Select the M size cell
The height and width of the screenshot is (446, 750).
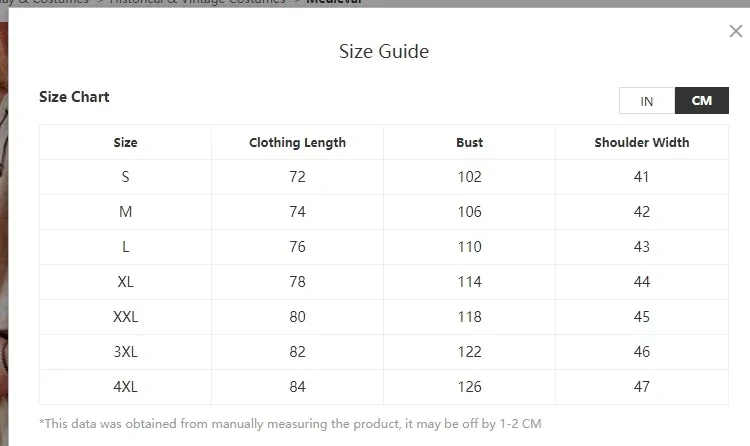(125, 212)
